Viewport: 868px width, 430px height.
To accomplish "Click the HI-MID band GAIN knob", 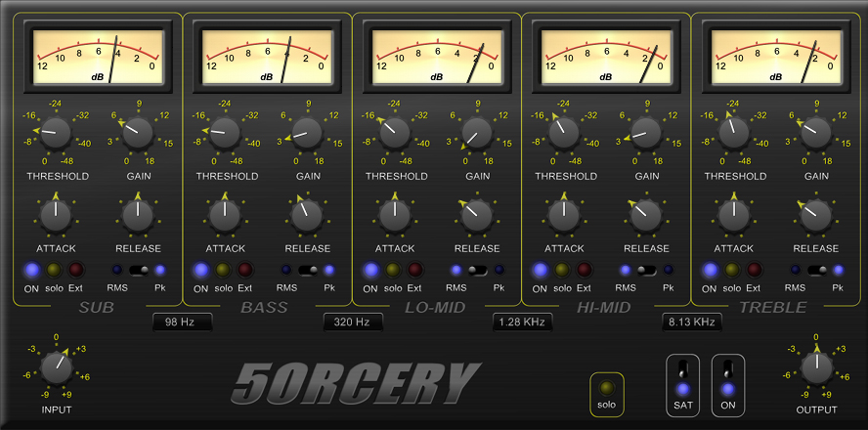I will coord(646,133).
